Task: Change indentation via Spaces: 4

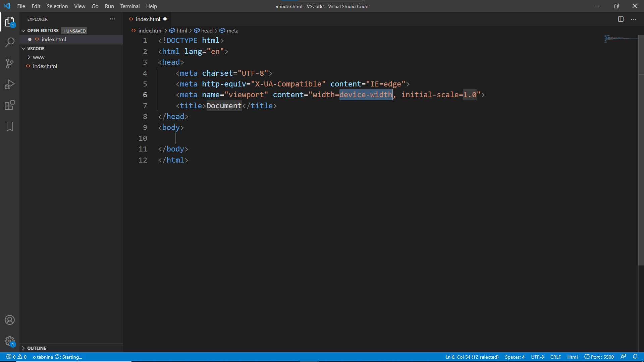Action: point(515,357)
